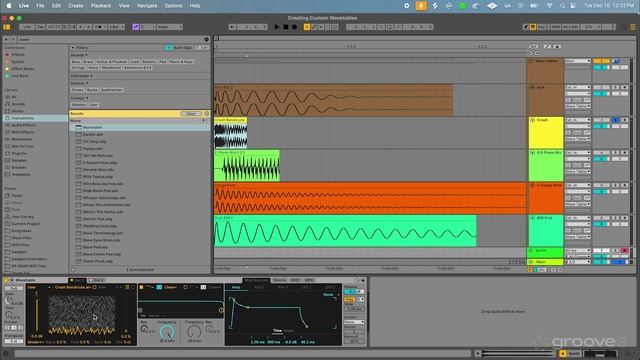Select Wavetable in the results list
The width and height of the screenshot is (640, 360).
139,127
